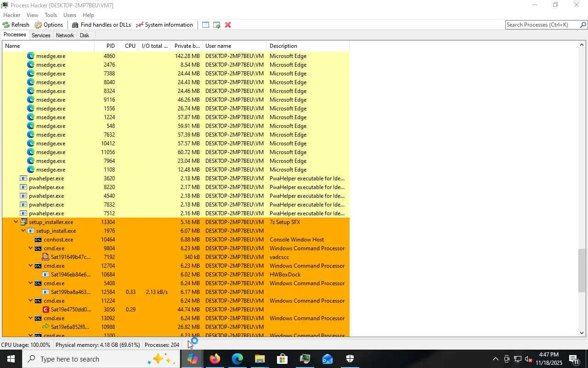Click the Processes: 204 status entry

click(162, 345)
